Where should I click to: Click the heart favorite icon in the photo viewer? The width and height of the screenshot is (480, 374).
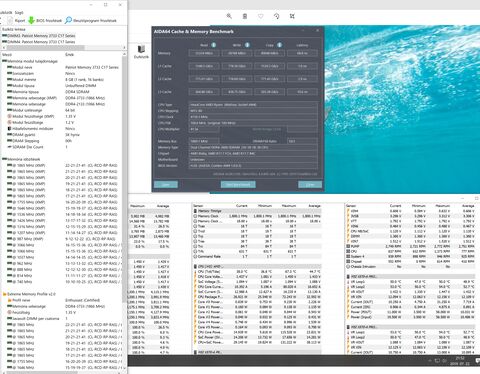(x=261, y=16)
